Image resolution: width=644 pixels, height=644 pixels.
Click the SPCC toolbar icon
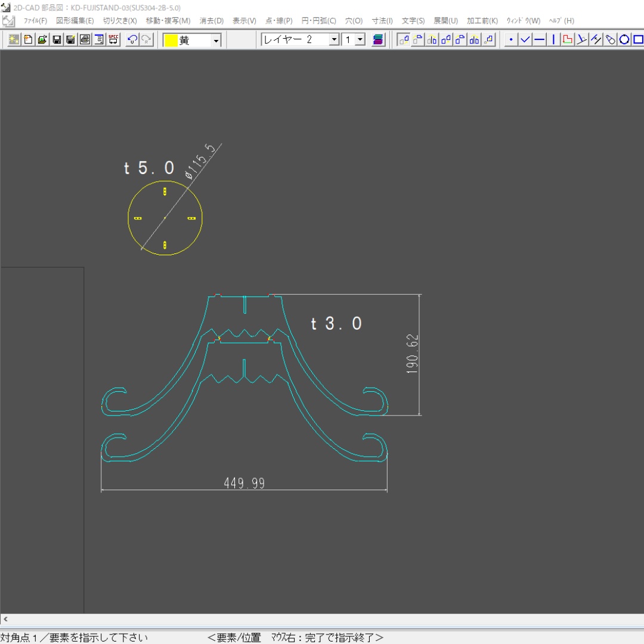click(113, 40)
